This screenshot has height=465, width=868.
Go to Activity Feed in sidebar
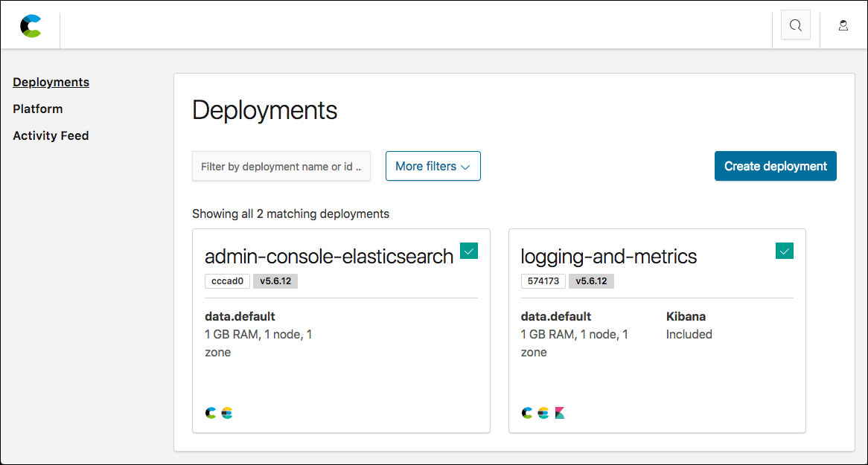[x=51, y=135]
